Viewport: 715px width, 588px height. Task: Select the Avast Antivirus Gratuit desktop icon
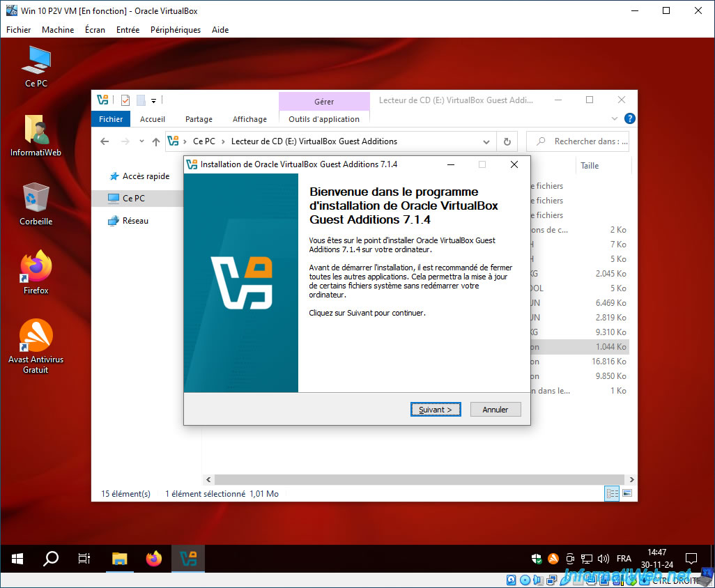(36, 346)
